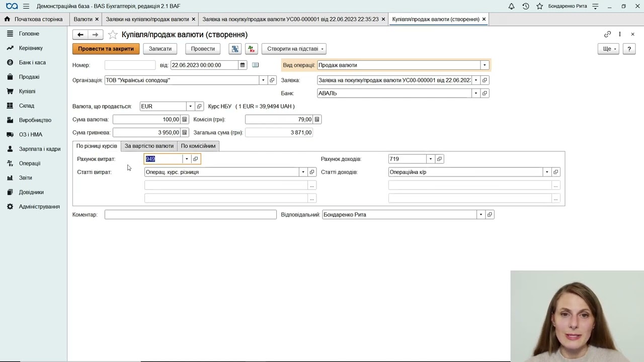The width and height of the screenshot is (644, 362).
Task: Open calculator for Сума гривнева
Action: 185,132
